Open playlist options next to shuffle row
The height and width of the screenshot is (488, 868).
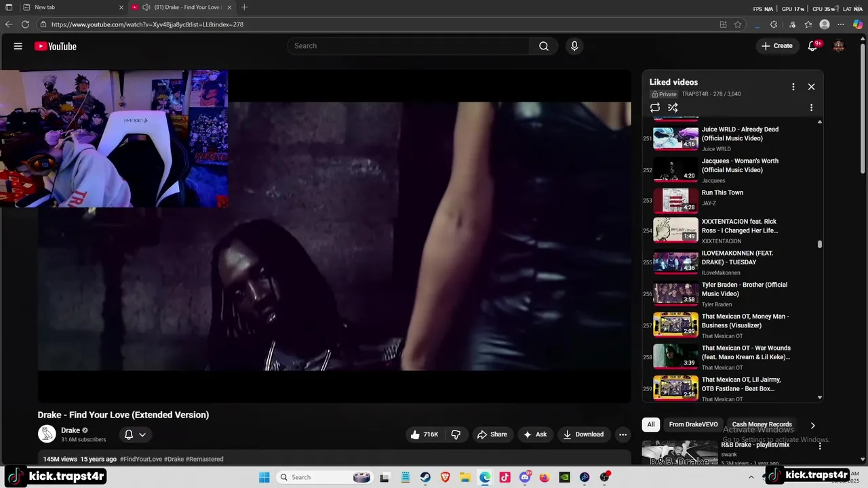click(811, 108)
